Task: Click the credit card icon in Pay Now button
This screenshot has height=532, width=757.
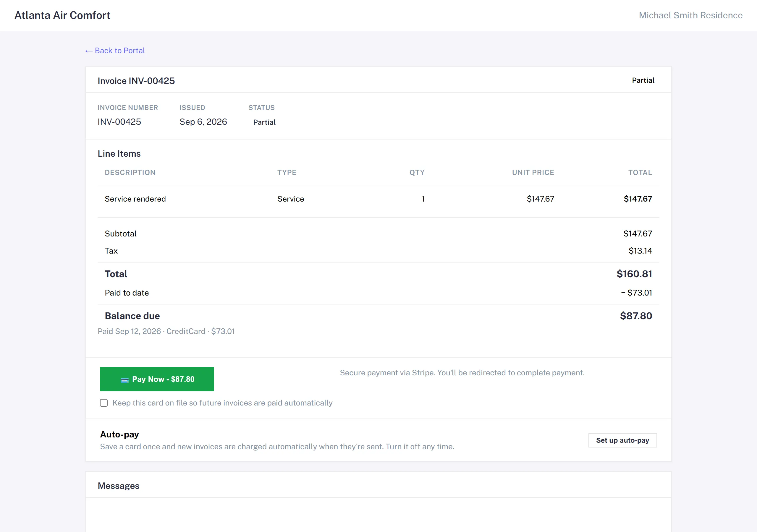Action: point(124,380)
